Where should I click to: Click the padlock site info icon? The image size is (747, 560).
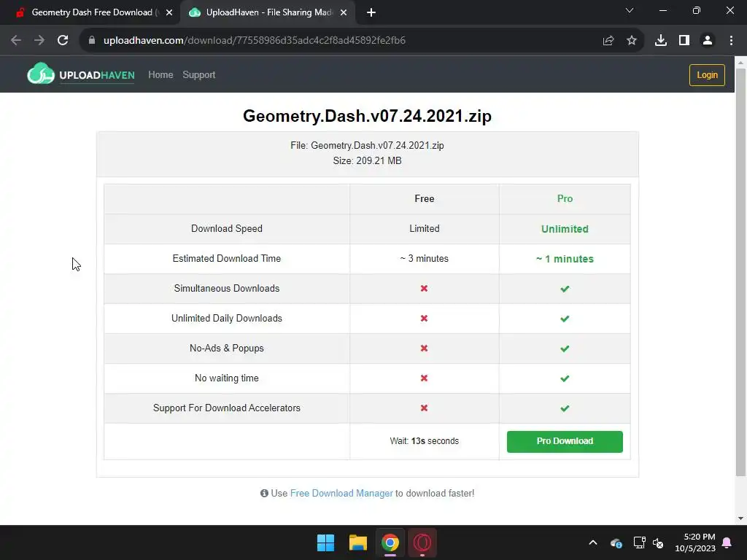click(x=92, y=41)
